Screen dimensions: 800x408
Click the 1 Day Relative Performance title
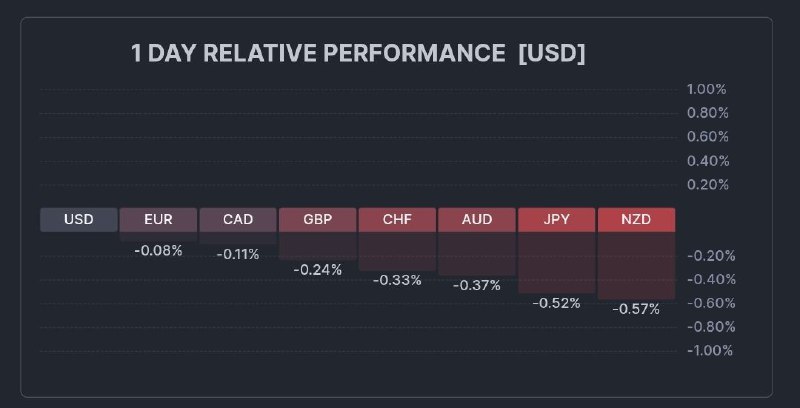[x=358, y=54]
